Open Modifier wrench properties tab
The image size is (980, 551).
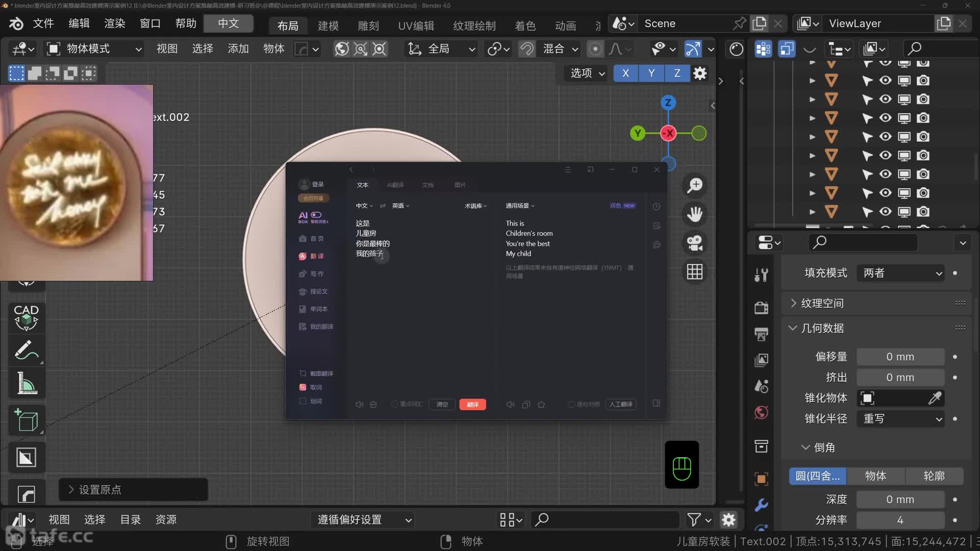[761, 505]
